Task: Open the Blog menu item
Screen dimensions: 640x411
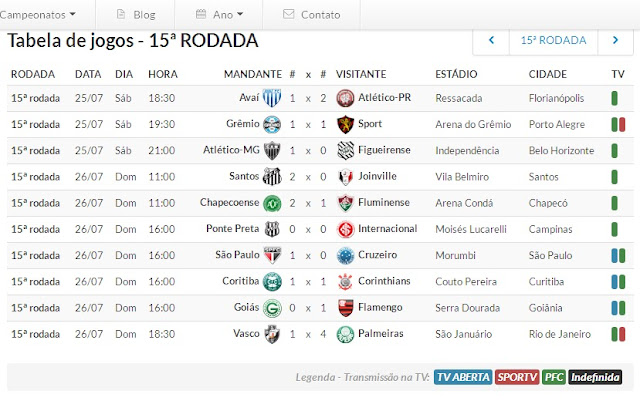Action: click(135, 15)
